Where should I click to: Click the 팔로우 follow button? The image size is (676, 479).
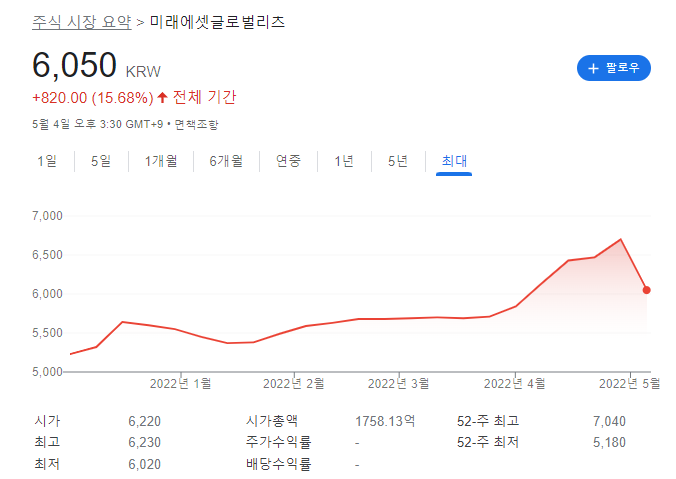613,68
